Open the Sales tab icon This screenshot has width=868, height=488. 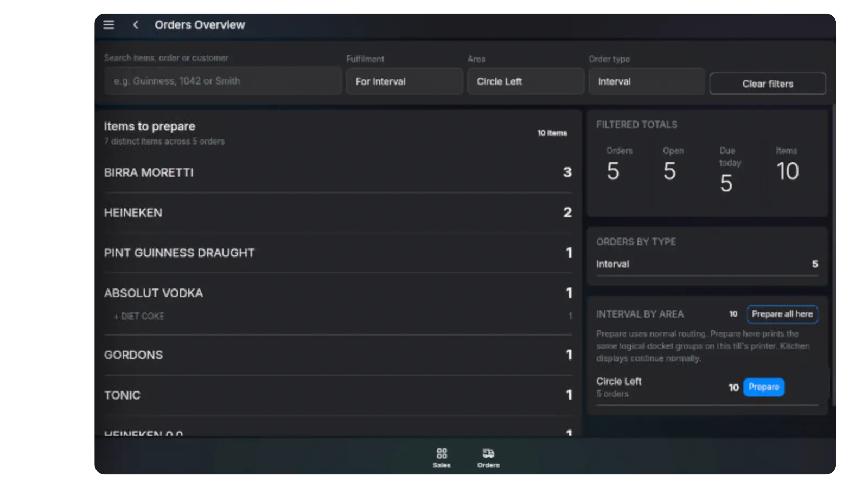click(442, 458)
